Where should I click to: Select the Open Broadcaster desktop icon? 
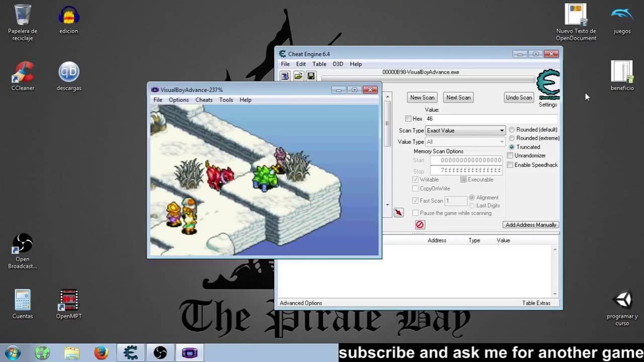tap(23, 251)
